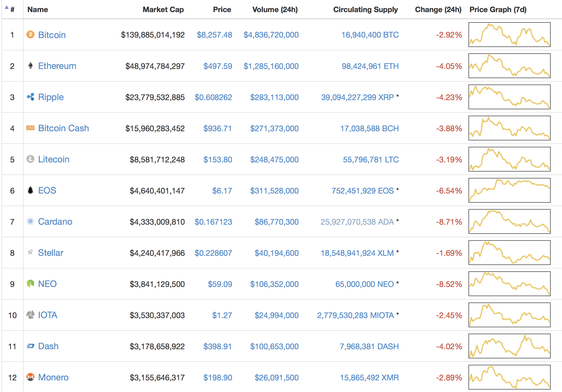Click the Stellar rocket icon
562x392 pixels.
coord(30,252)
